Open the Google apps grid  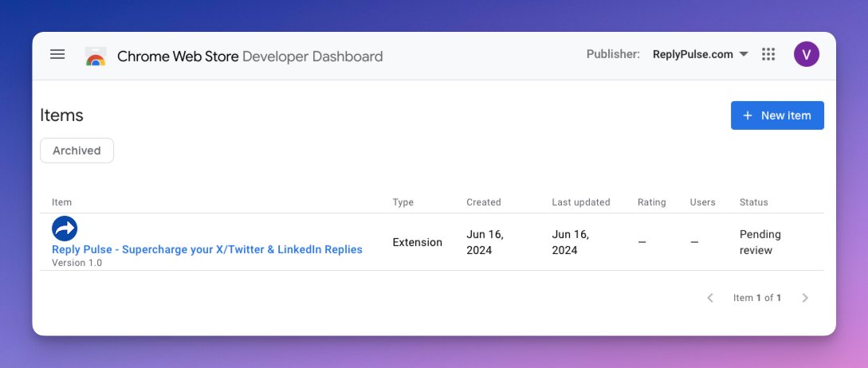click(x=768, y=54)
